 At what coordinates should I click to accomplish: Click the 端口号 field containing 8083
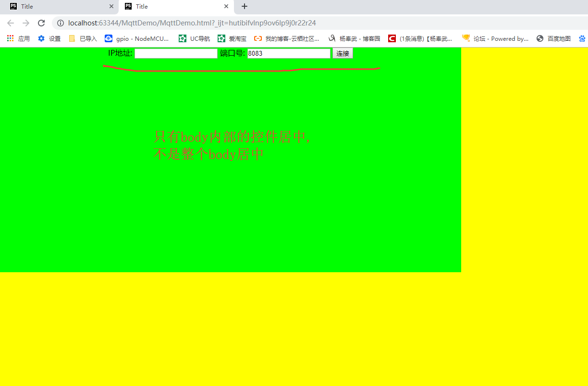pyautogui.click(x=289, y=53)
